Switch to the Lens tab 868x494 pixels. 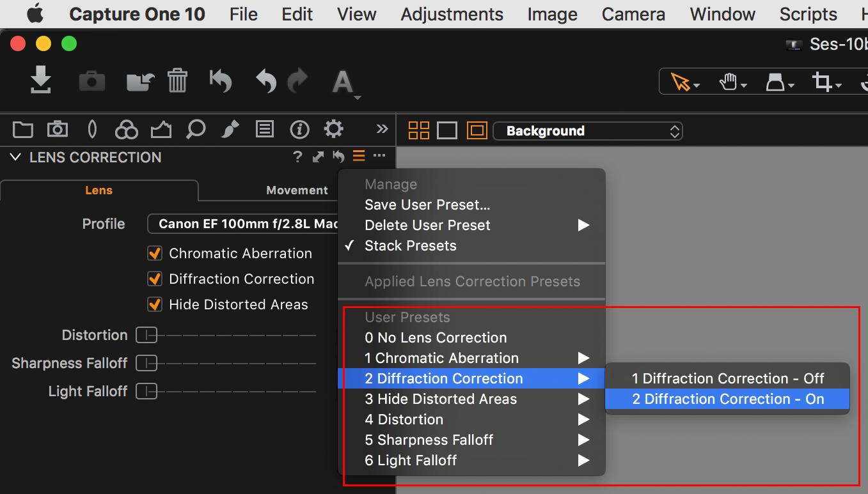(99, 190)
